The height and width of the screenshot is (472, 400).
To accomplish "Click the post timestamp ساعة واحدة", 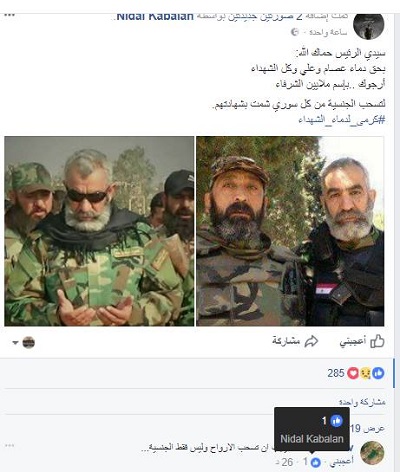I will point(328,32).
